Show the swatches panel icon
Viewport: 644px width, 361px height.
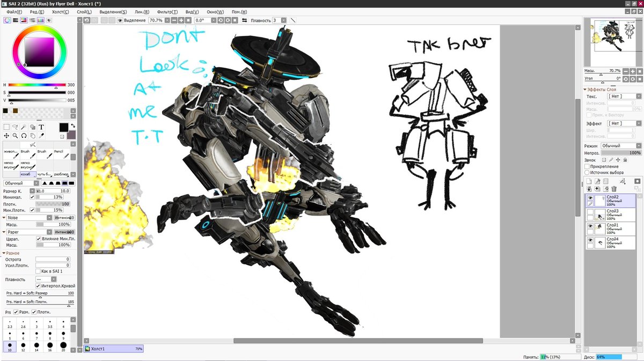(40, 20)
